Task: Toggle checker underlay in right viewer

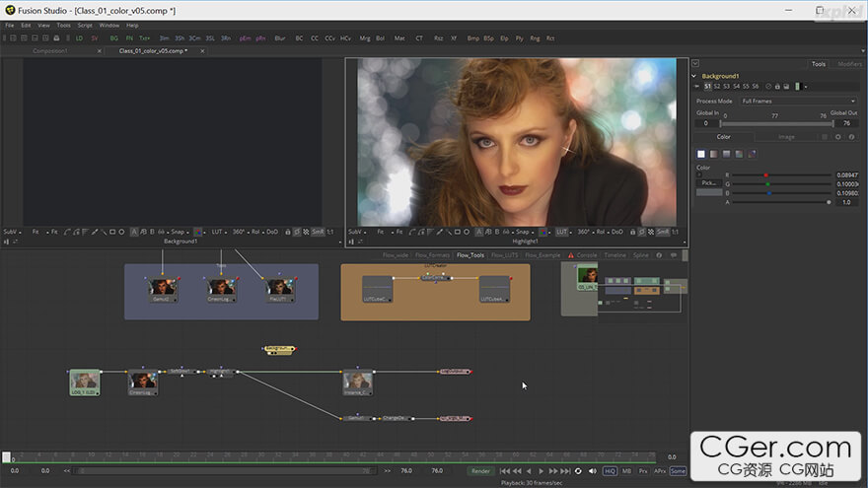Action: [x=651, y=232]
